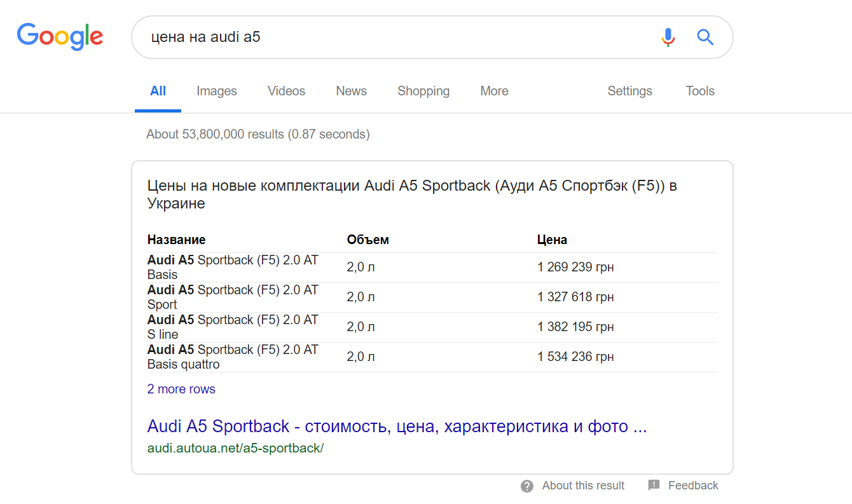Open the News tab
Image resolution: width=852 pixels, height=504 pixels.
click(x=352, y=91)
